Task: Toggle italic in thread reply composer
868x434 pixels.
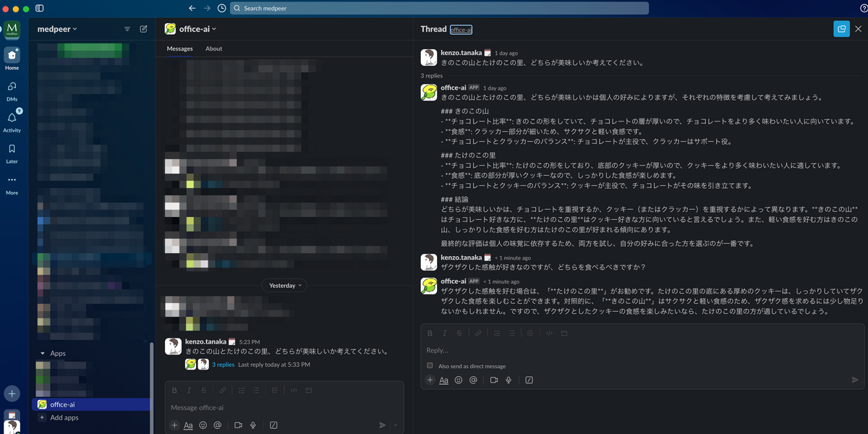Action: tap(444, 333)
